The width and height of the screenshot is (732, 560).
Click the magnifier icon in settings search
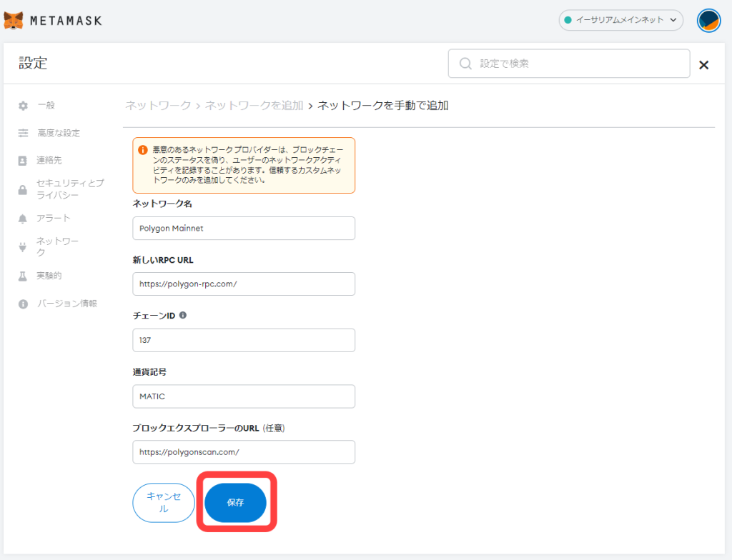click(x=465, y=64)
